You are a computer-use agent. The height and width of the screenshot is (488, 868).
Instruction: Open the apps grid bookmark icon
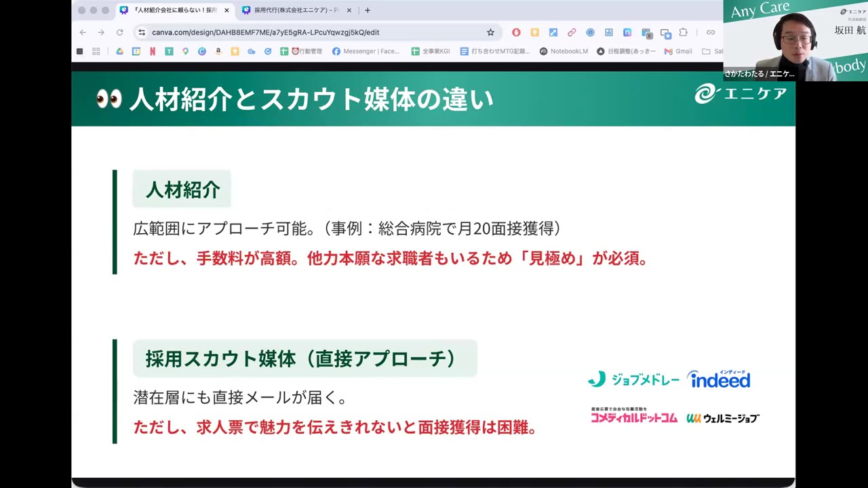click(x=96, y=51)
